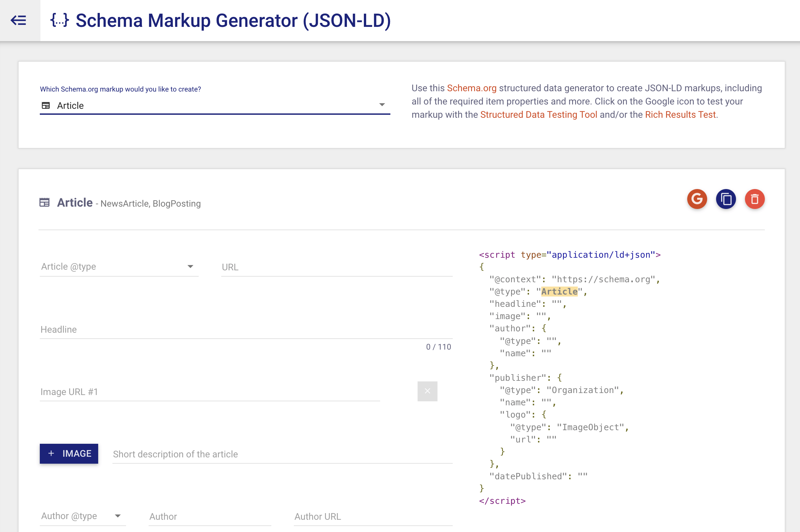Add another image with + IMAGE button

pos(69,454)
